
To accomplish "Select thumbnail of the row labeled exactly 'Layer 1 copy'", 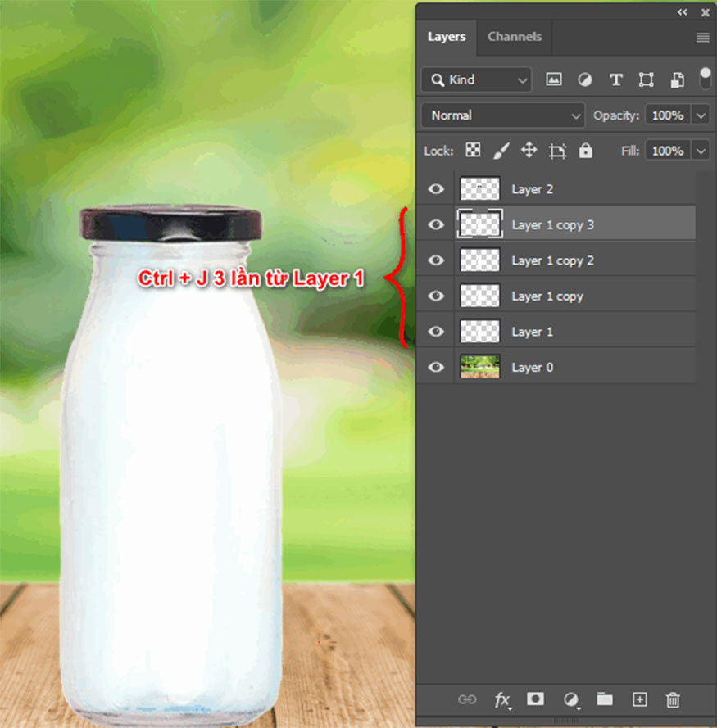I will [x=480, y=296].
